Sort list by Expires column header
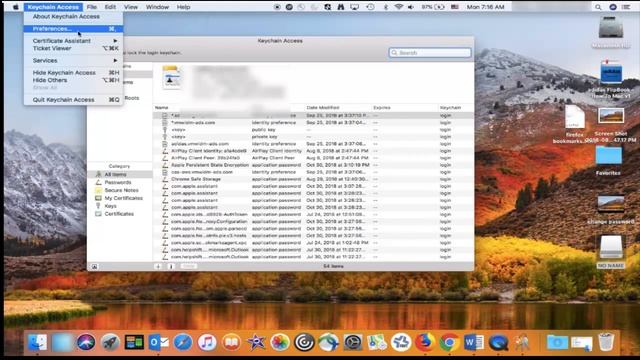The image size is (640, 360). point(382,108)
